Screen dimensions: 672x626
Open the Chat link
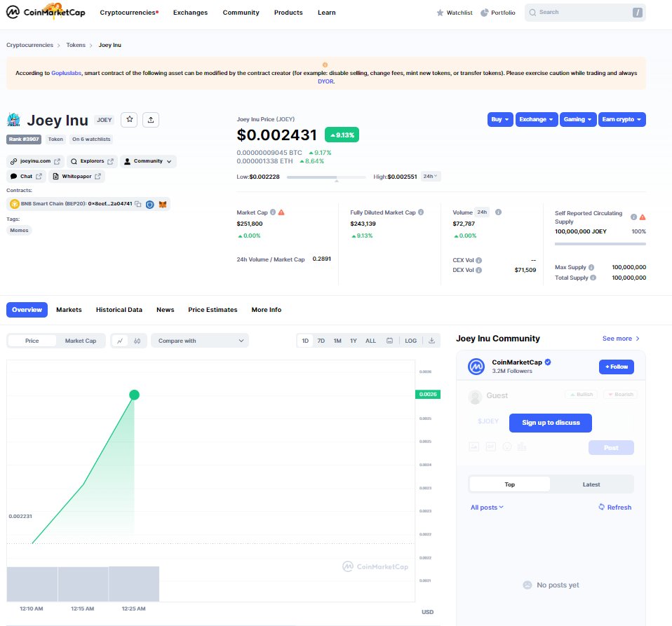[x=26, y=177]
